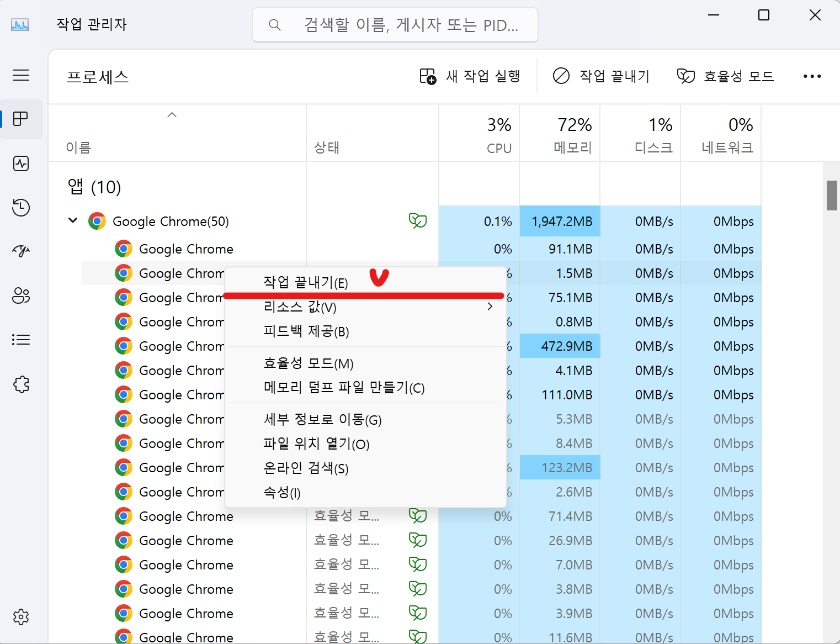Open the Performance page in sidebar

click(21, 163)
